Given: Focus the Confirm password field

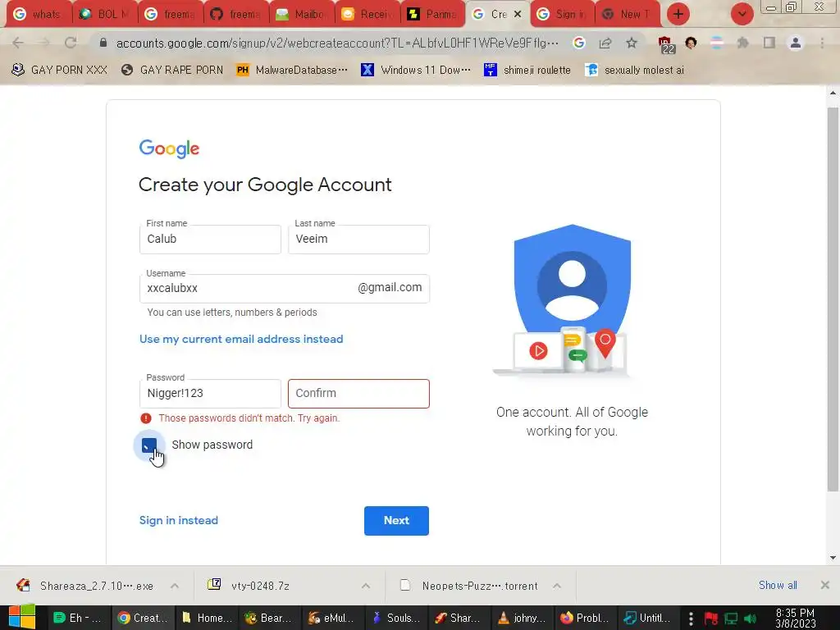Looking at the screenshot, I should pyautogui.click(x=358, y=393).
